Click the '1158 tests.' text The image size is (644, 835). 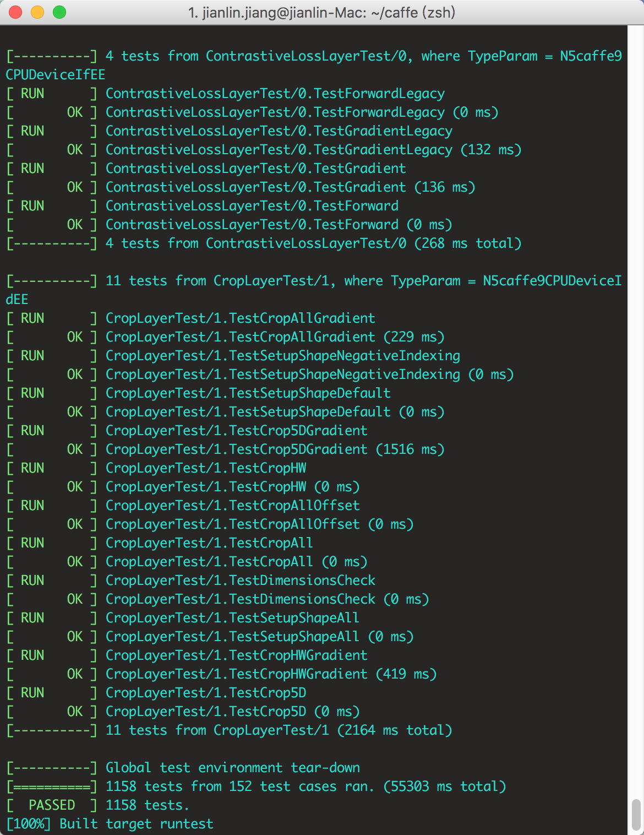tap(148, 805)
